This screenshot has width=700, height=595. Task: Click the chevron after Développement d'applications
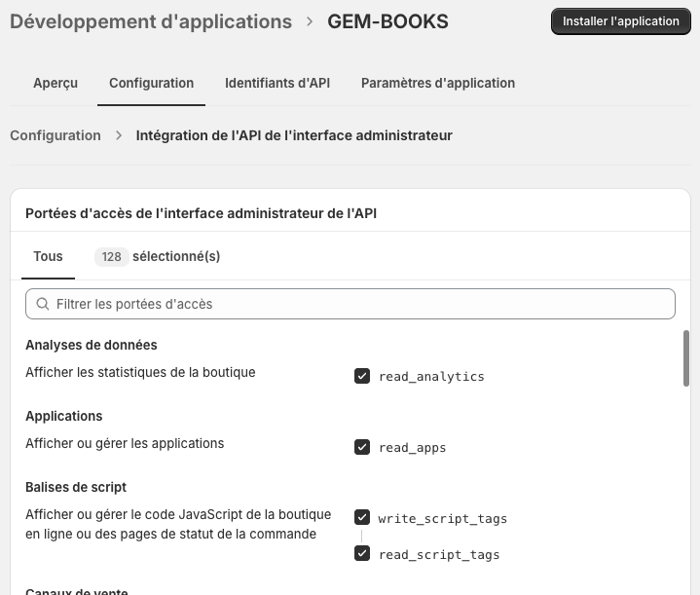pos(310,21)
